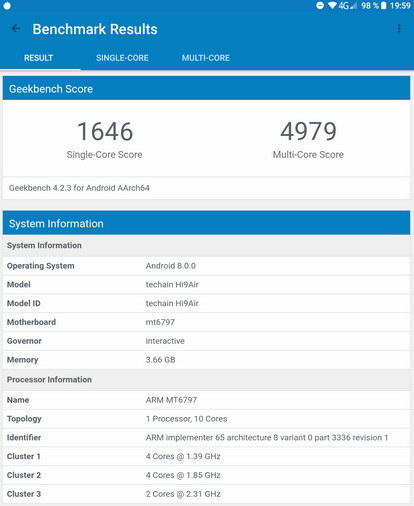The image size is (414, 506).
Task: Open the three-dot overflow menu
Action: click(399, 29)
